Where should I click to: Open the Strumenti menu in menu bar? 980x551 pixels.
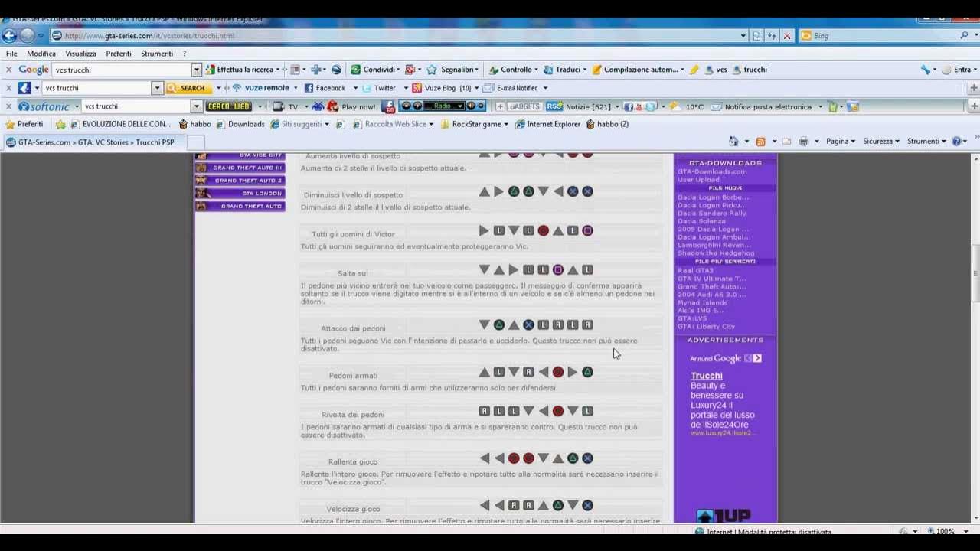pos(156,54)
